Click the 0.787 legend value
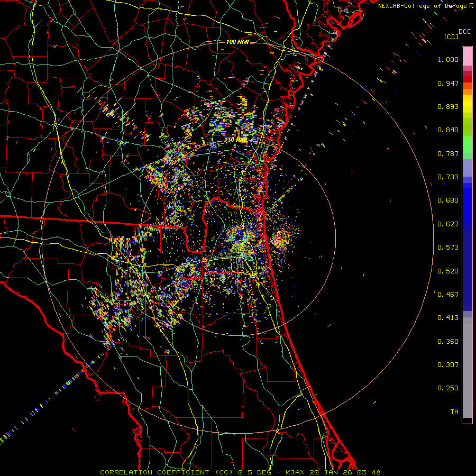The height and width of the screenshot is (476, 476). coord(448,153)
